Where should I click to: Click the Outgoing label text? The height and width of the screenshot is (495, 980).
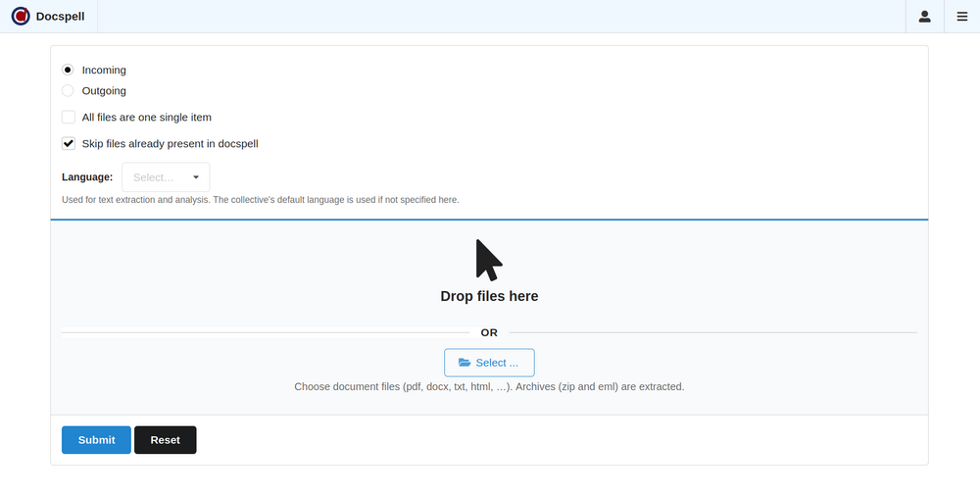tap(104, 91)
